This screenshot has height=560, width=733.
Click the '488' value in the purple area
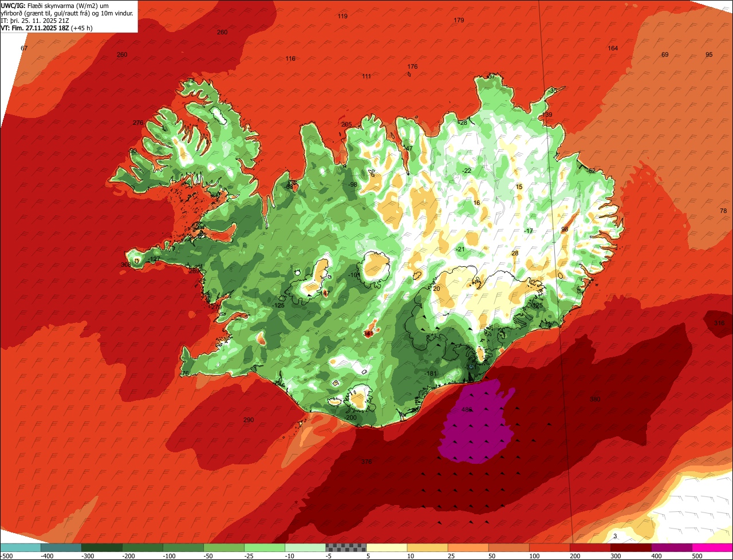[466, 410]
